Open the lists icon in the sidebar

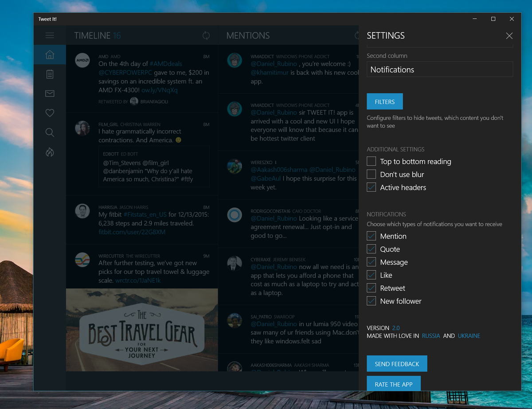click(x=50, y=74)
